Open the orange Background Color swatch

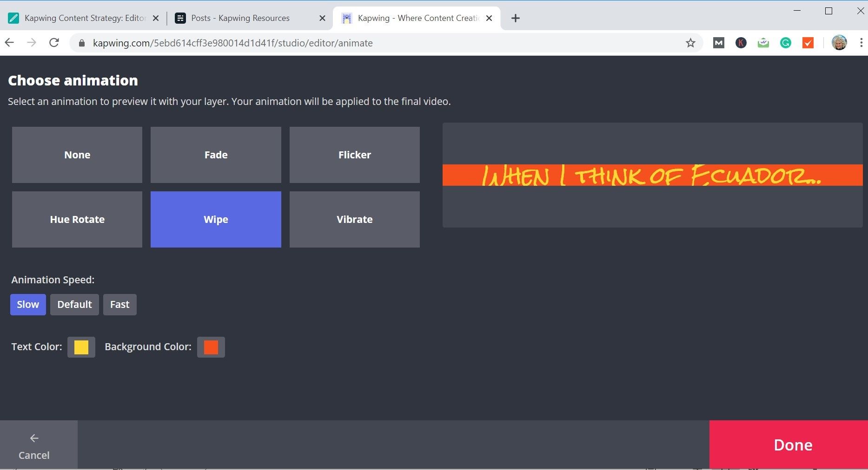[x=211, y=347]
